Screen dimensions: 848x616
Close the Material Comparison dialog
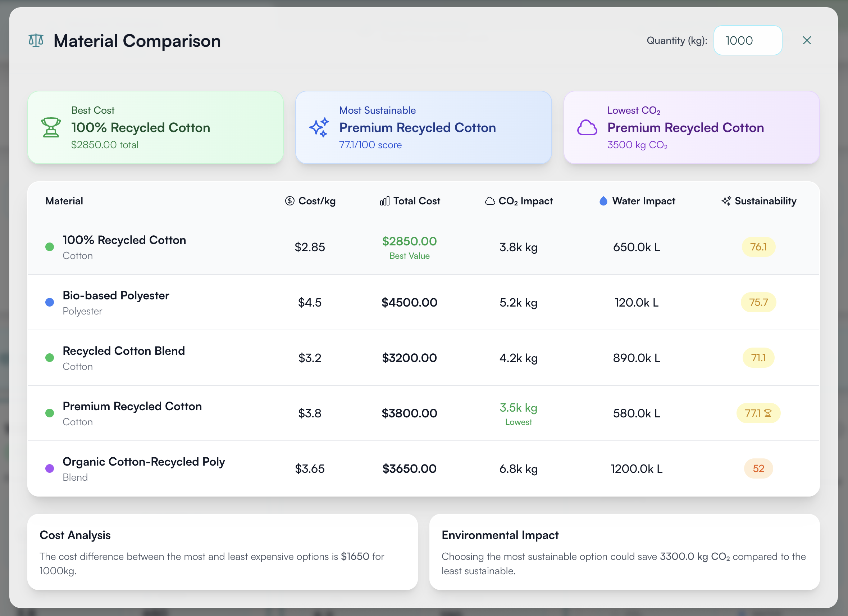(x=807, y=40)
